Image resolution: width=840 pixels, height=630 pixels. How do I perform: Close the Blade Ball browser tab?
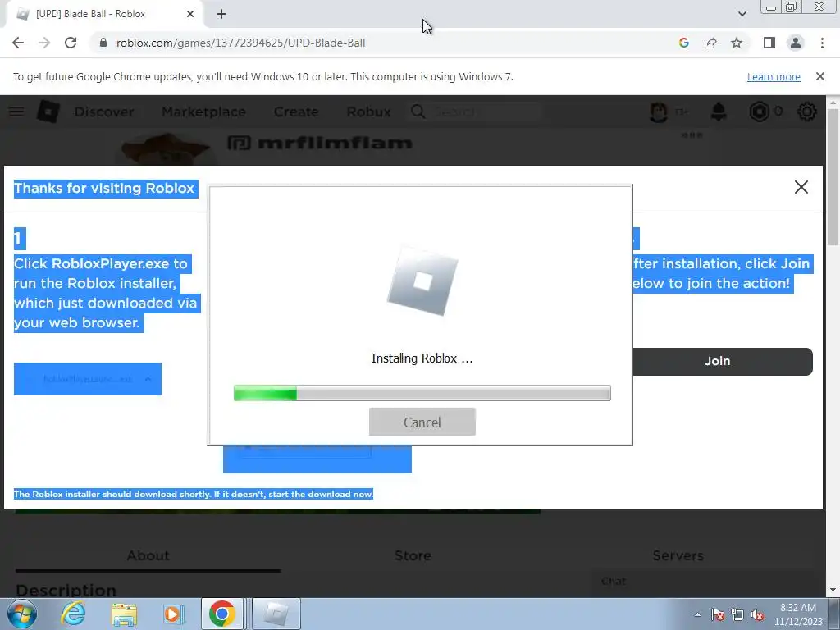pyautogui.click(x=190, y=14)
